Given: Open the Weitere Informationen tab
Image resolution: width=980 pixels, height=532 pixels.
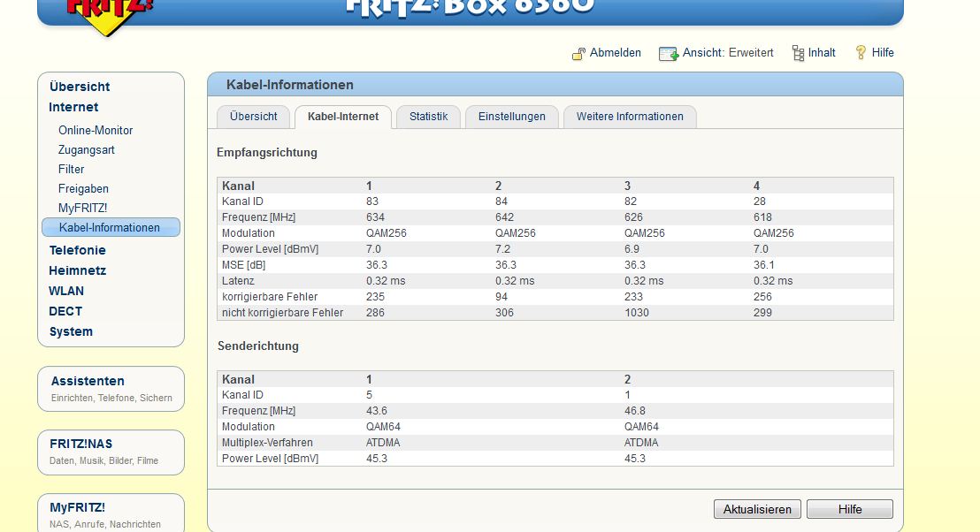Looking at the screenshot, I should [630, 117].
